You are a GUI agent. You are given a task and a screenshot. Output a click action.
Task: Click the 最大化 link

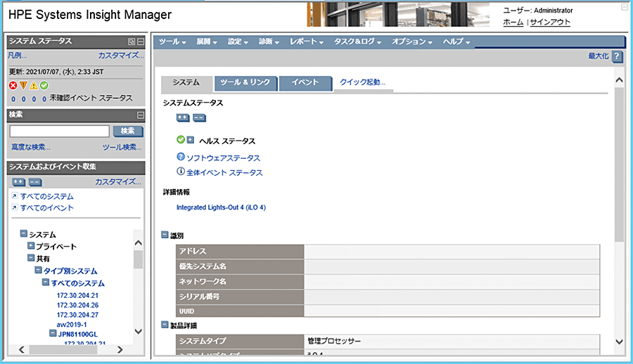[x=599, y=56]
